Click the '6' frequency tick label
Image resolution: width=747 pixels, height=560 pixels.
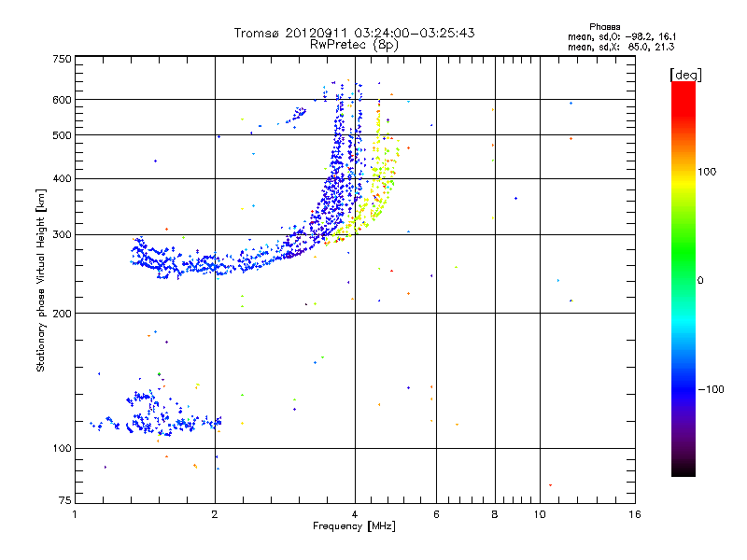[x=436, y=514]
